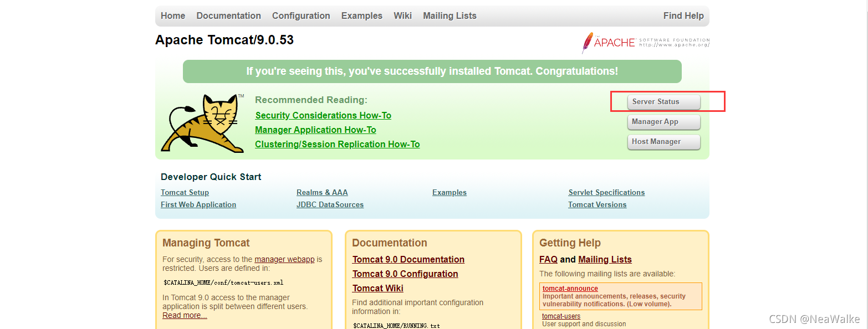
Task: Open the Tomcat Wiki link
Action: point(378,289)
